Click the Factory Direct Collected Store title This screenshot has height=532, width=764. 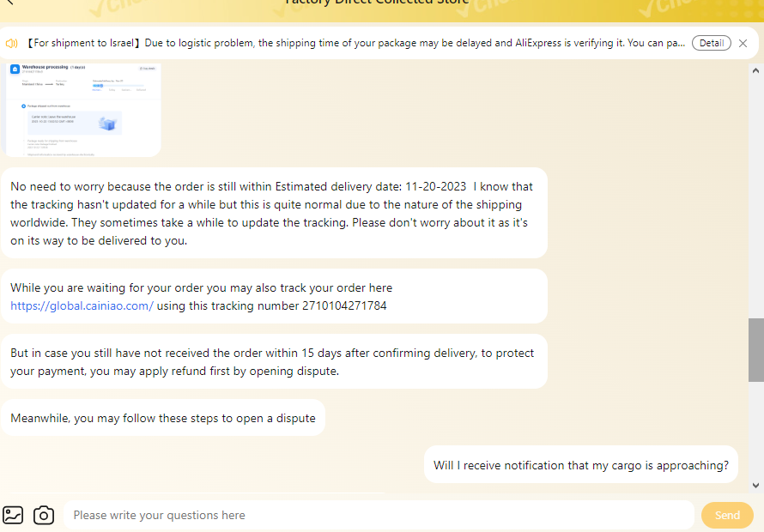(378, 2)
